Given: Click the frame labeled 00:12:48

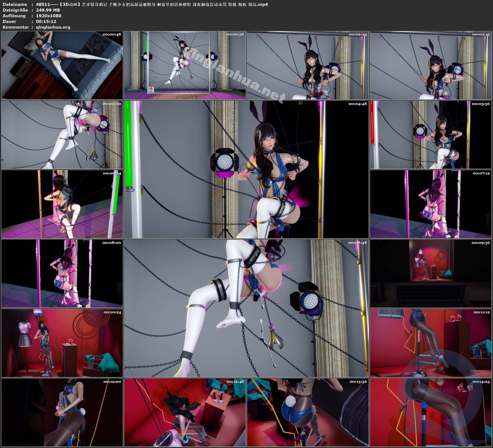Looking at the screenshot, I should click(x=185, y=412).
